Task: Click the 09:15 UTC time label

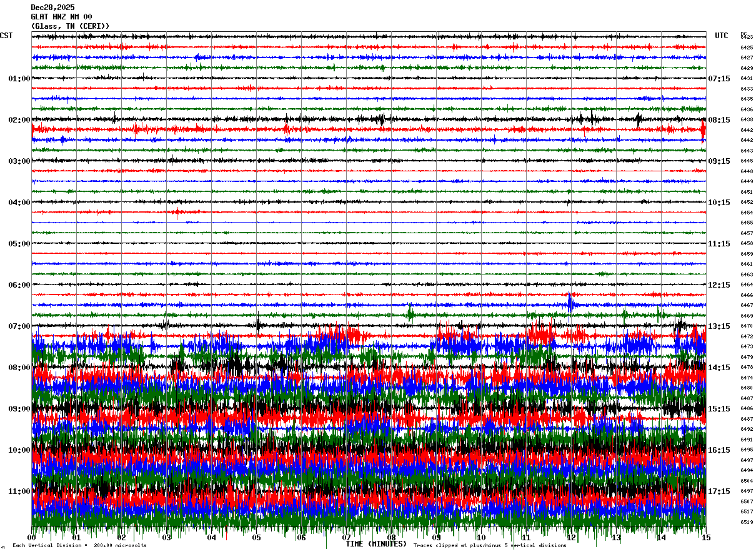Action: click(719, 161)
